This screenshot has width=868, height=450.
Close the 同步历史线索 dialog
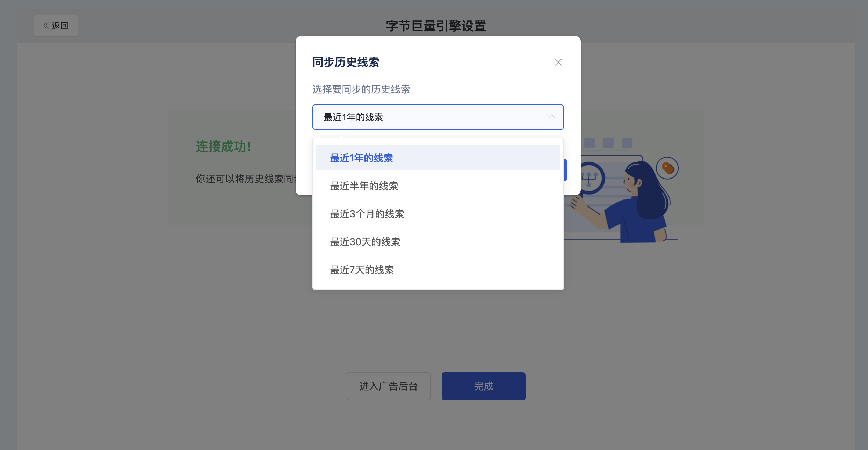[x=558, y=62]
